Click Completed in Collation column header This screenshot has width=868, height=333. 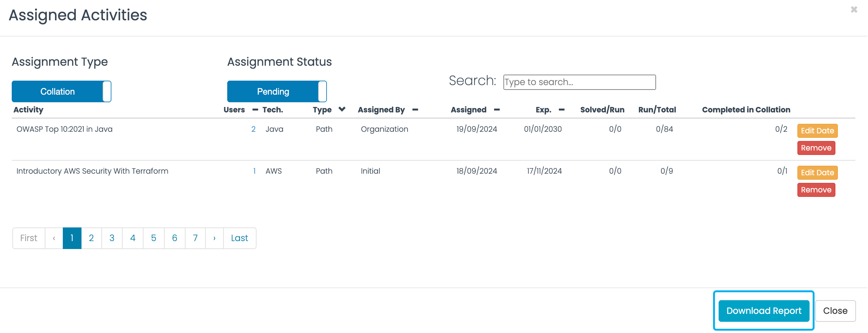click(x=746, y=110)
